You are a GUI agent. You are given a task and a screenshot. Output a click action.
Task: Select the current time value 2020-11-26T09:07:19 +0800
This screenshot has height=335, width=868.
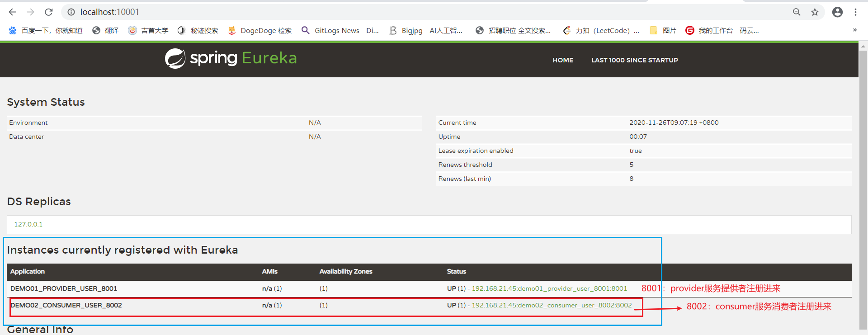click(674, 123)
